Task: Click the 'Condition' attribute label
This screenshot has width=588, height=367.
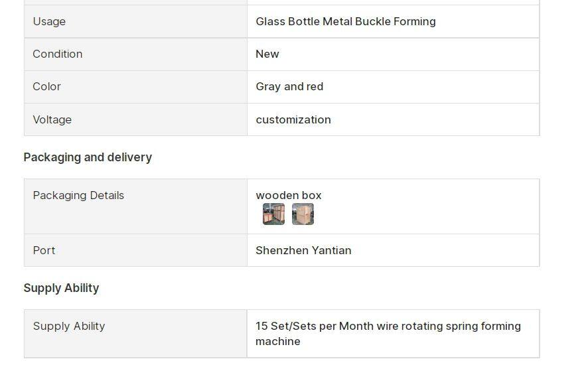Action: point(58,54)
